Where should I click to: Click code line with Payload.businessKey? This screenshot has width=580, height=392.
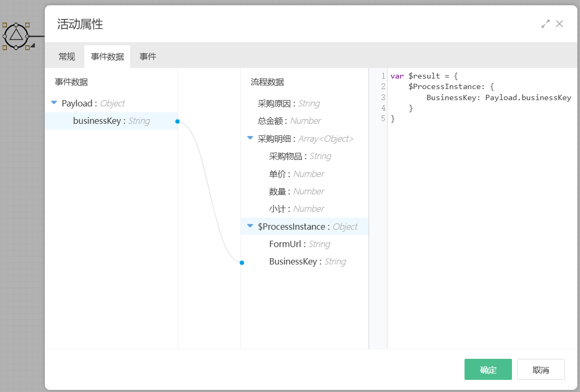pyautogui.click(x=498, y=97)
